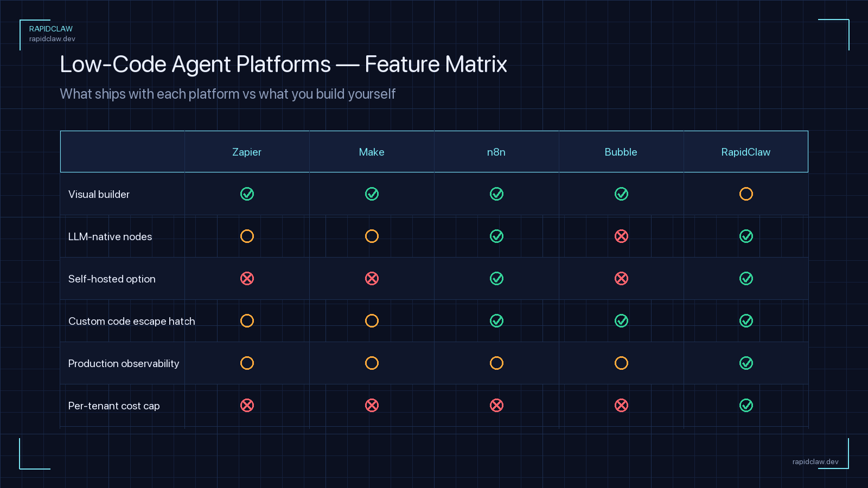Click the green check for RapidClaw Production observability

pyautogui.click(x=746, y=363)
